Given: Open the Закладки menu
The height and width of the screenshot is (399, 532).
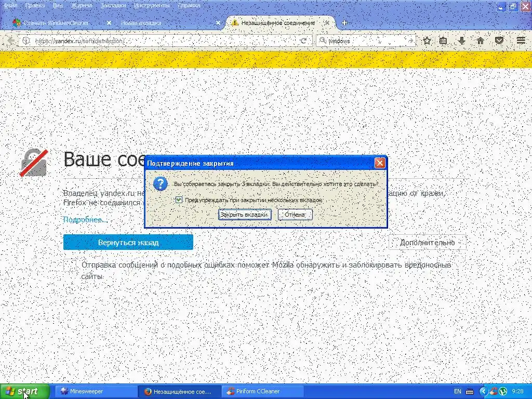Looking at the screenshot, I should (113, 5).
